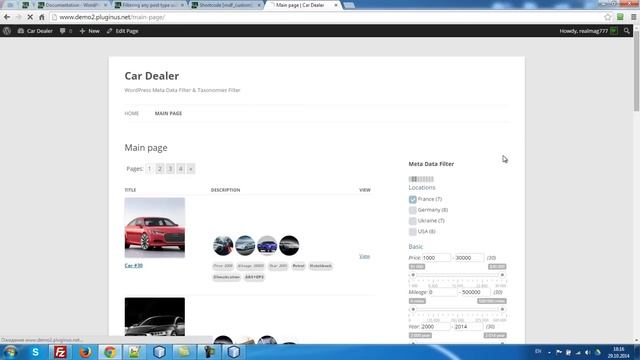Image resolution: width=640 pixels, height=360 pixels.
Task: Open Car Dealer admin bar menu
Action: 35,31
